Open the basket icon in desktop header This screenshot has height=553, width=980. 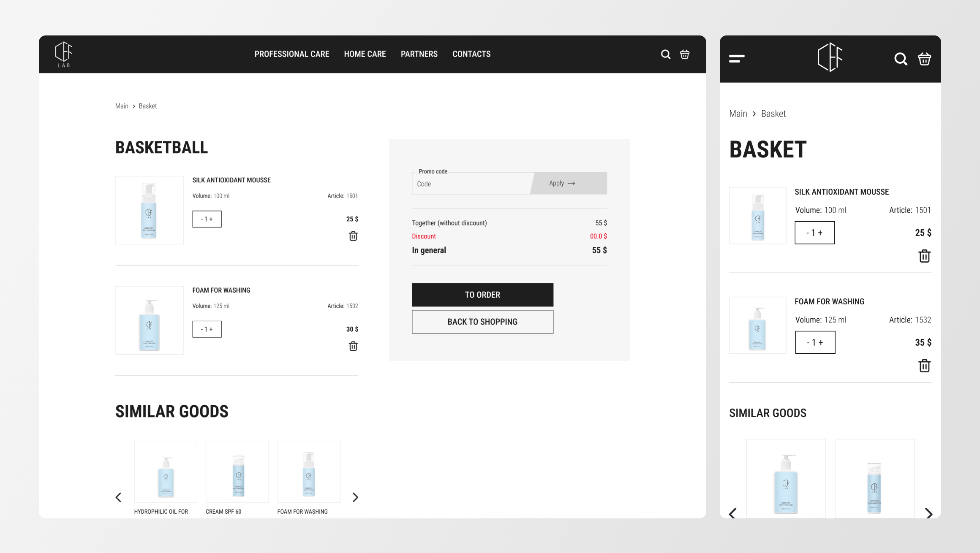point(685,54)
